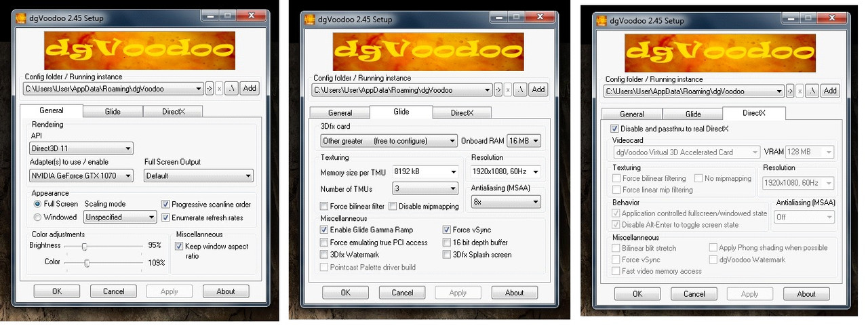This screenshot has width=868, height=334.
Task: Switch to DirectX tab in General window
Action: 173,112
